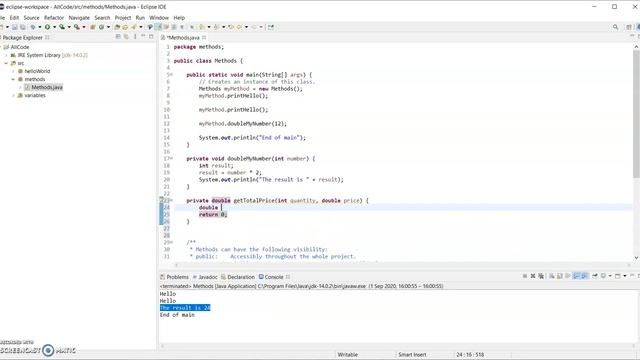640x360 pixels.
Task: Click the External Tools run icon
Action: [x=77, y=27]
